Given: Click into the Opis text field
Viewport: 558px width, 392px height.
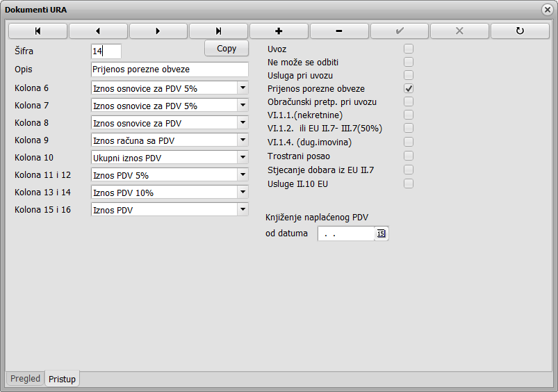Looking at the screenshot, I should [170, 70].
